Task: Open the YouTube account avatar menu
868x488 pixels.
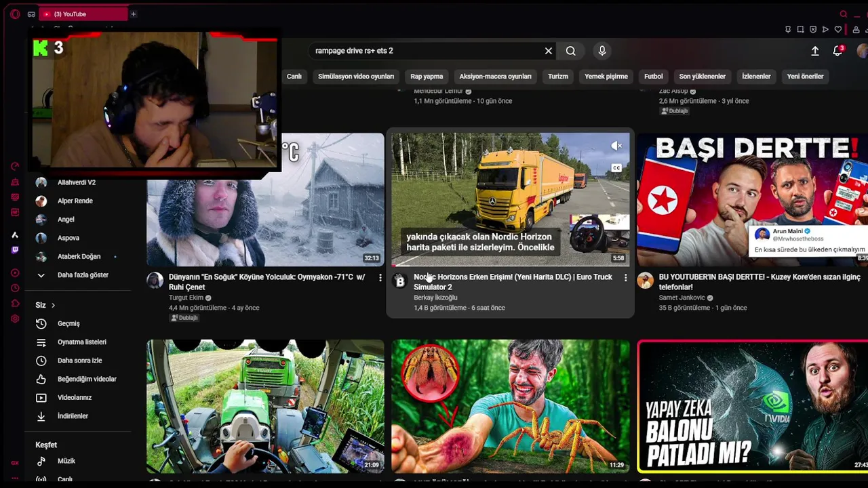Action: coord(863,51)
